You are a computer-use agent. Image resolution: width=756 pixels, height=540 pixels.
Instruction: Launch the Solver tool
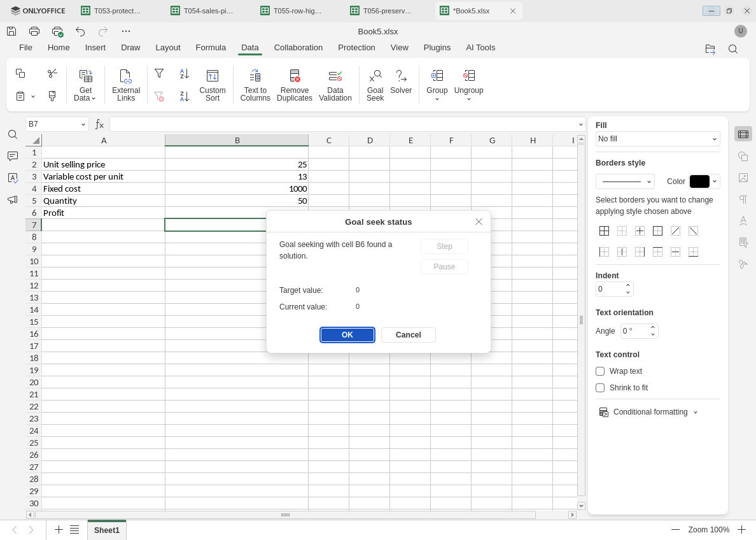[x=401, y=82]
